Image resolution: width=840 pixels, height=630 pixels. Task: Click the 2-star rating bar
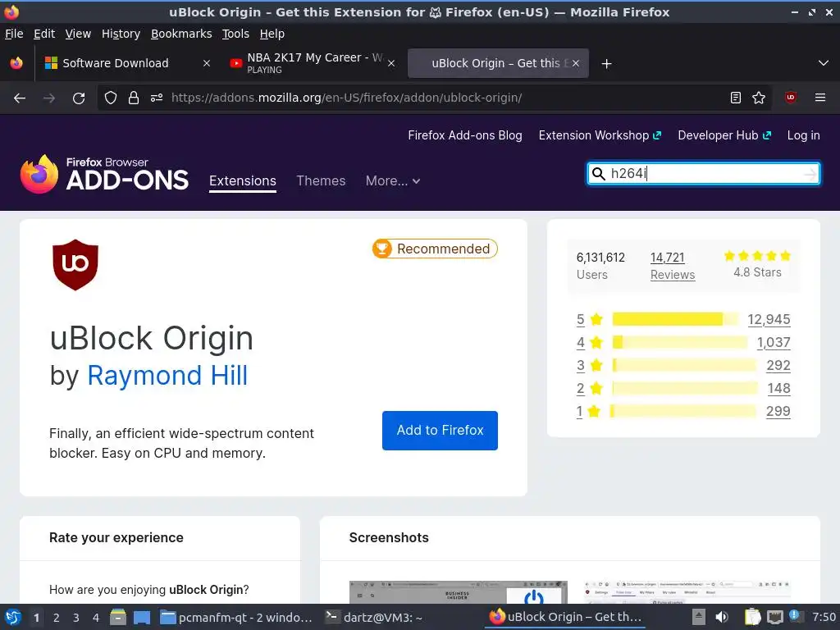click(x=685, y=388)
